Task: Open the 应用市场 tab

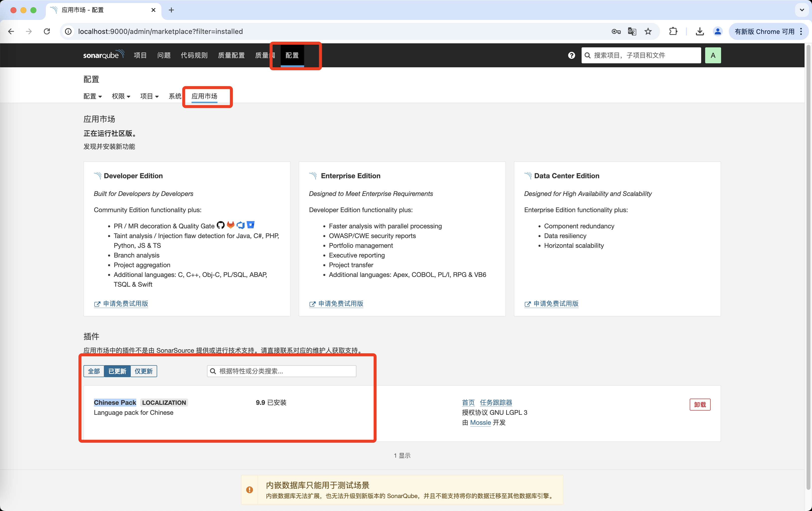Action: pyautogui.click(x=204, y=96)
